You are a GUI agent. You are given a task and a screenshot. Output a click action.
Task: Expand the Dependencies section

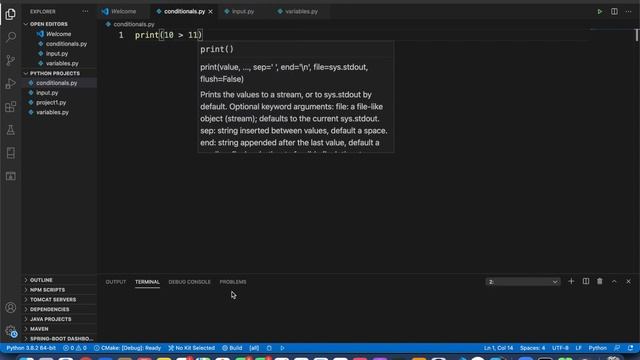(49, 309)
